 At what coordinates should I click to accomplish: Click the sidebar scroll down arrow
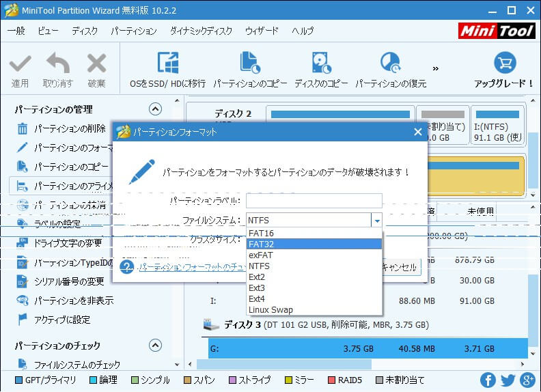click(x=177, y=364)
